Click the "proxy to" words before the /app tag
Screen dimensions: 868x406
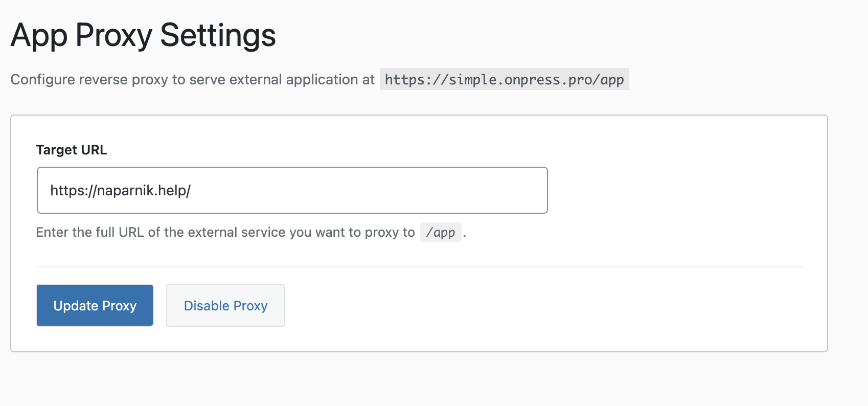click(390, 232)
